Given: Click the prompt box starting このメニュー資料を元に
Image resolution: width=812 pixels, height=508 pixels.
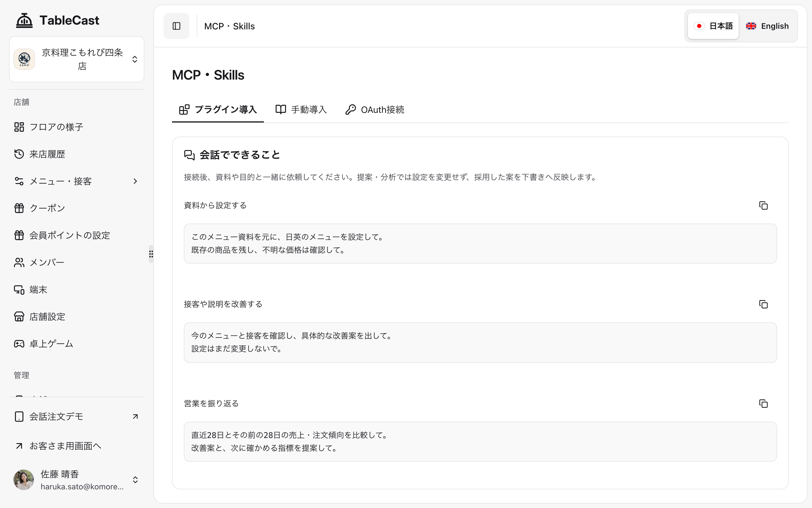Looking at the screenshot, I should click(480, 244).
